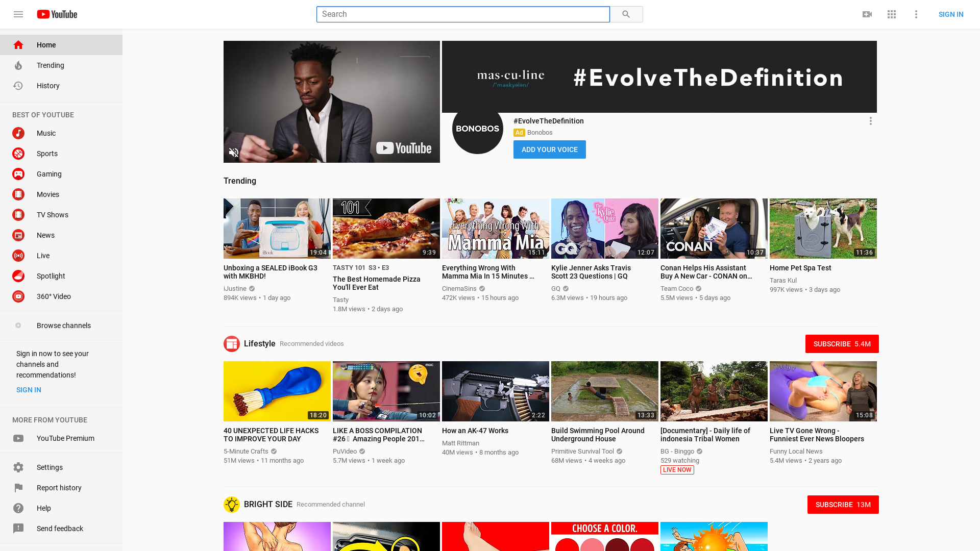Click the BRIGHT SIDE channel heading
Screen dimensions: 980x551
pos(268,505)
